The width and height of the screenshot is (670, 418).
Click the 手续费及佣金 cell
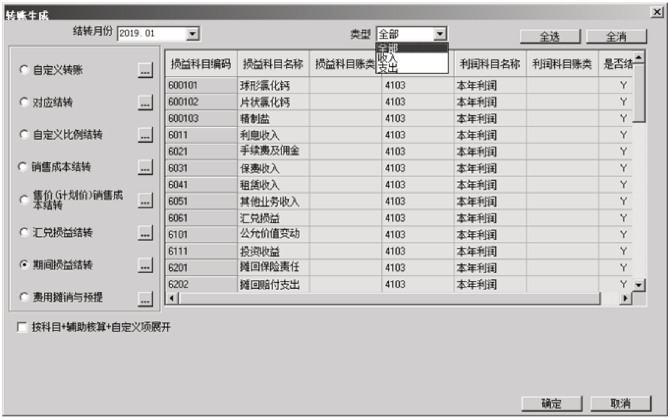pos(273,151)
